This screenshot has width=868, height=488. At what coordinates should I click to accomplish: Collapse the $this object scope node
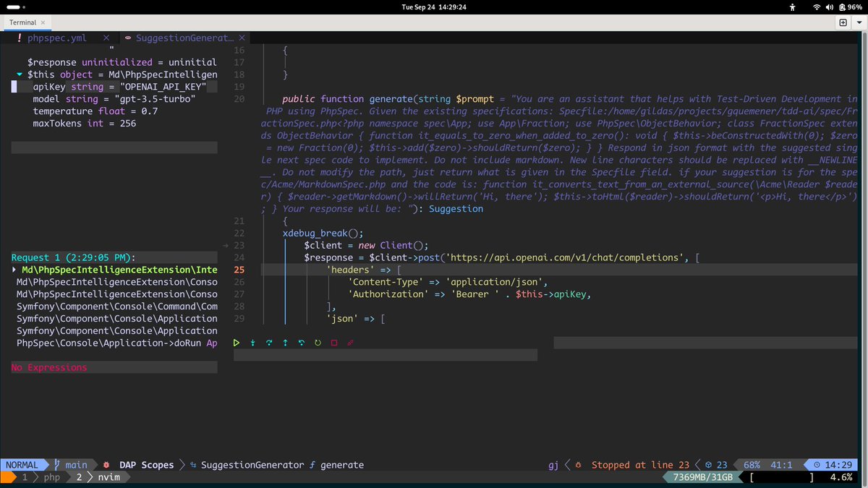click(20, 74)
